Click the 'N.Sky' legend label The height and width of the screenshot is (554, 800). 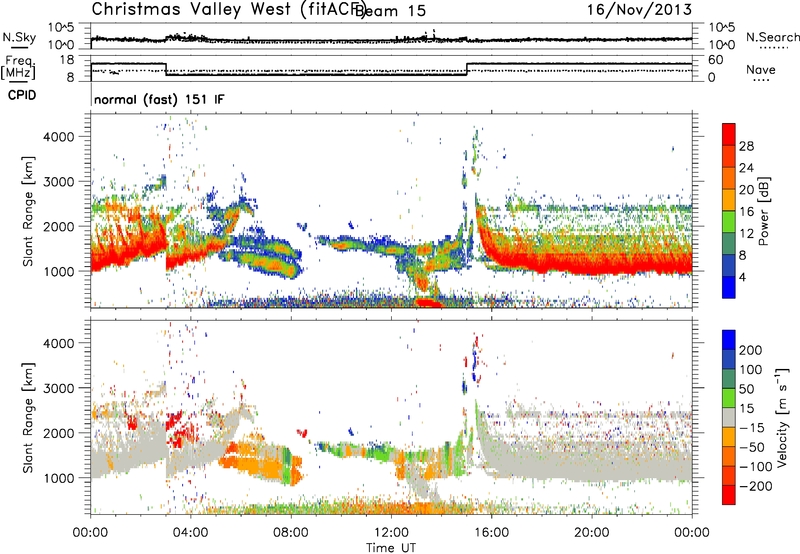19,37
